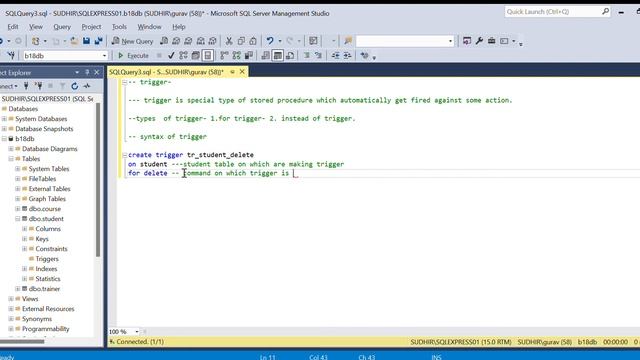Click the Copy icon in toolbar

241,41
